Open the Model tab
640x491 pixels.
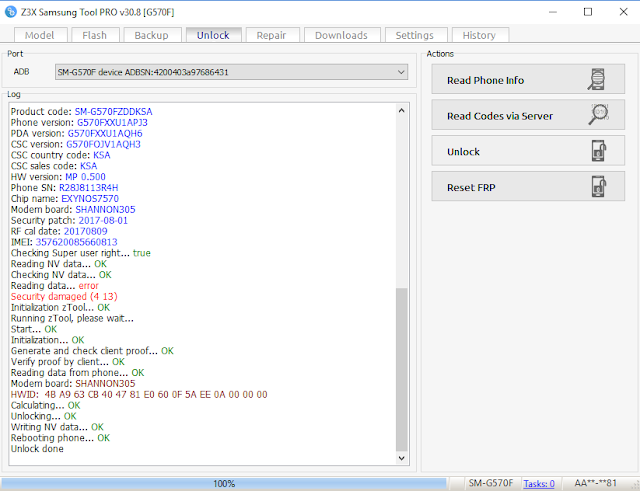coord(40,36)
